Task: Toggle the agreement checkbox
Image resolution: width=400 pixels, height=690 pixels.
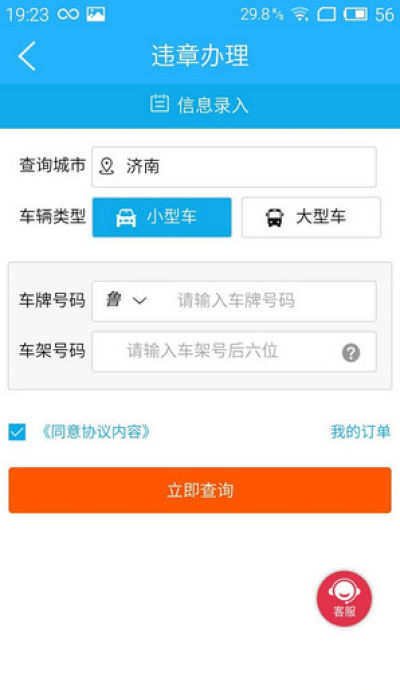Action: pos(17,432)
